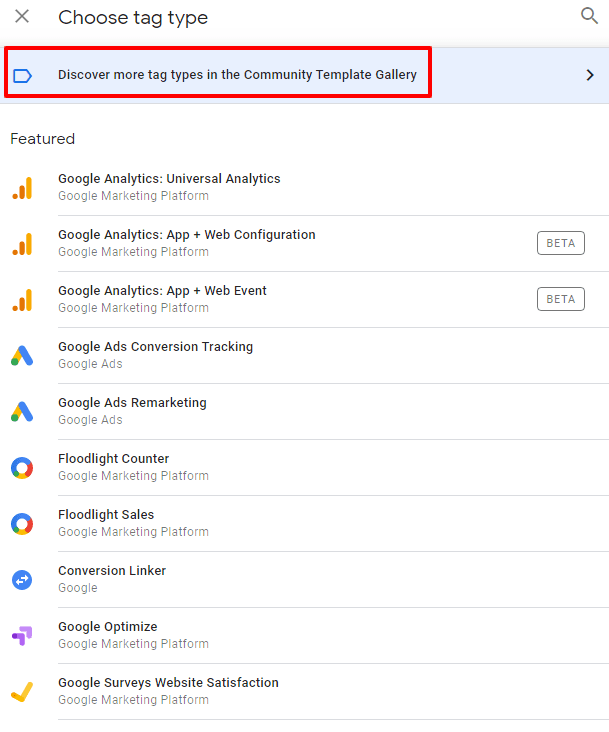Viewport: 609px width, 732px height.
Task: Choose Google Surveys Website Satisfaction tag
Action: click(168, 683)
